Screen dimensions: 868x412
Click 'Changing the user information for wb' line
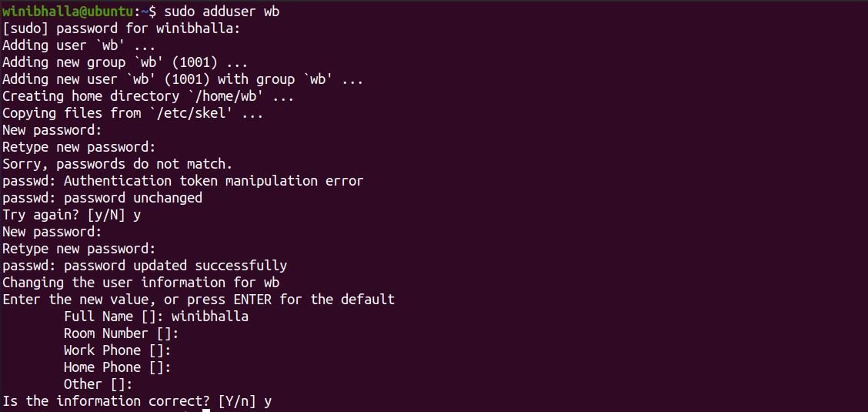pos(140,283)
